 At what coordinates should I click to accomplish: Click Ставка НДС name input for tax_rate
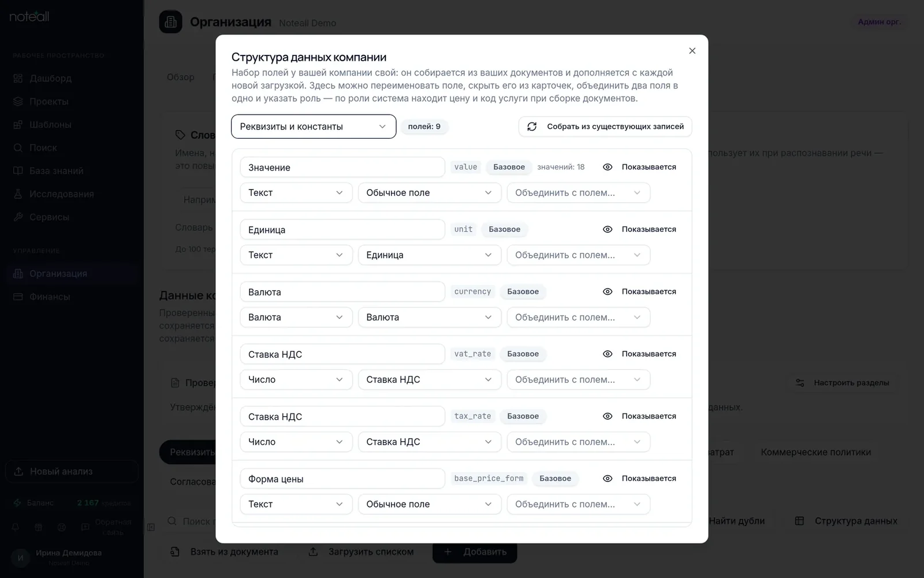(342, 416)
